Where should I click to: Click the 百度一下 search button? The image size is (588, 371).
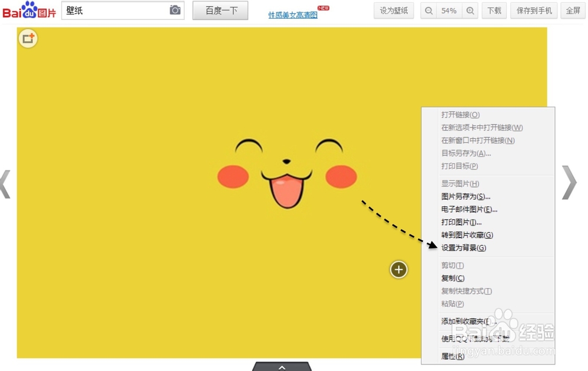[220, 11]
